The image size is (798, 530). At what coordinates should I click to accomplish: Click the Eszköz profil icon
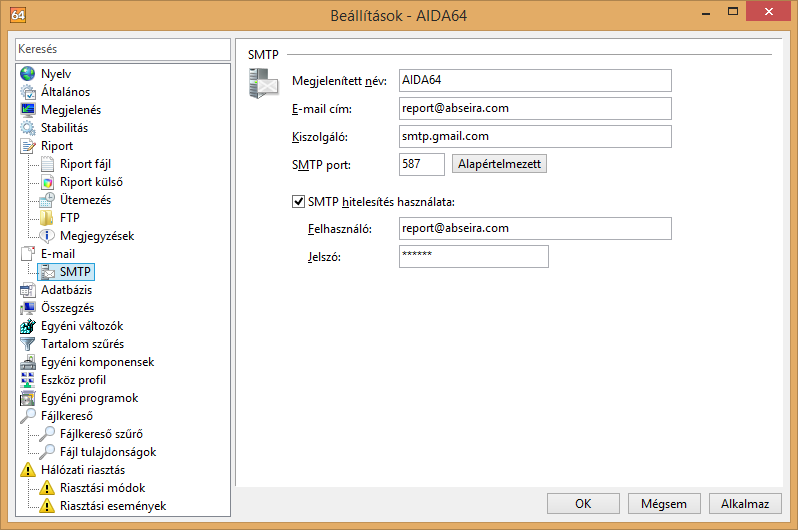[28, 380]
